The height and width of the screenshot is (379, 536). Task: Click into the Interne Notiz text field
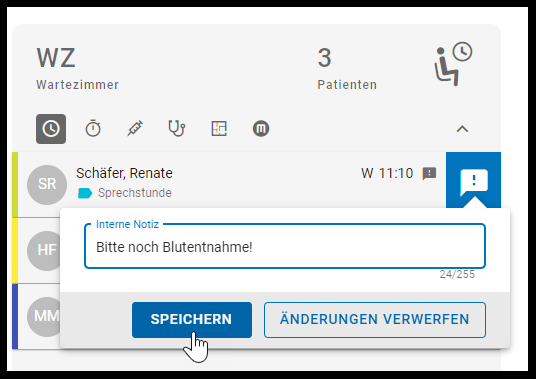(285, 247)
